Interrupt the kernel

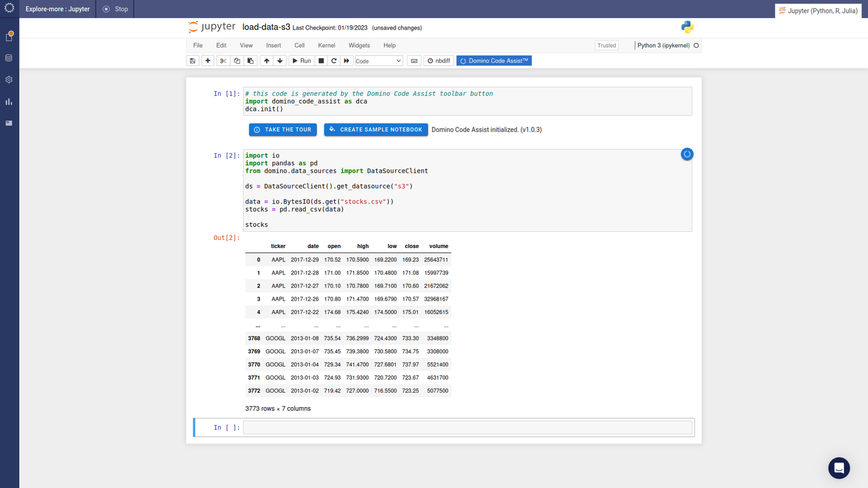coord(321,61)
